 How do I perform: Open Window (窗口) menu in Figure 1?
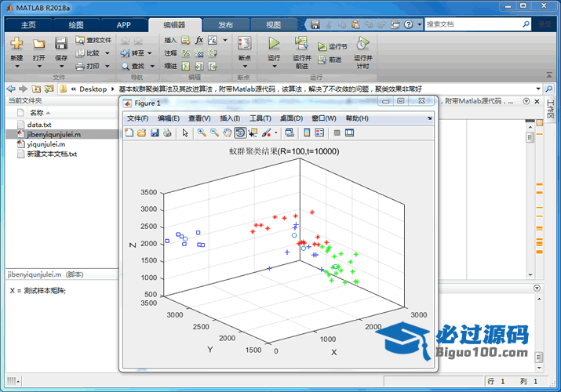pos(324,118)
